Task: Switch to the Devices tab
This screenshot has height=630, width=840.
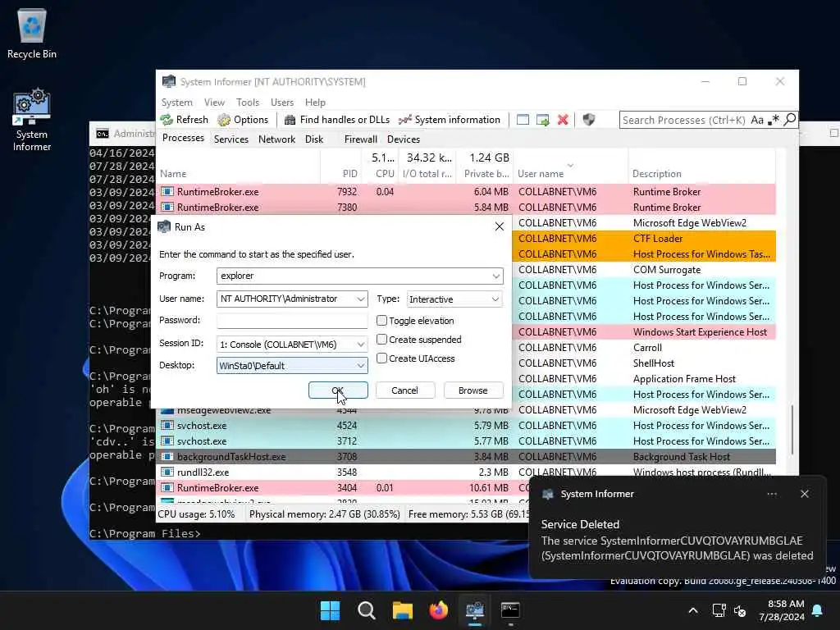Action: [404, 139]
